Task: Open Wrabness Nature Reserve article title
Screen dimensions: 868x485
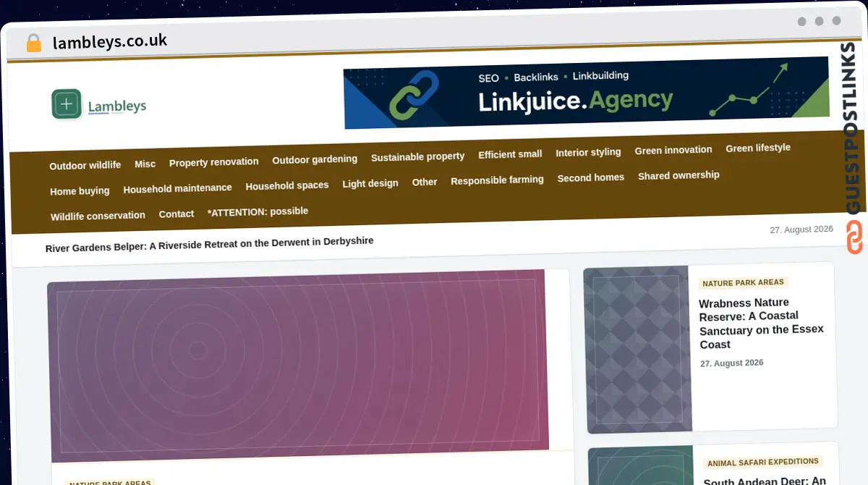Action: tap(761, 323)
